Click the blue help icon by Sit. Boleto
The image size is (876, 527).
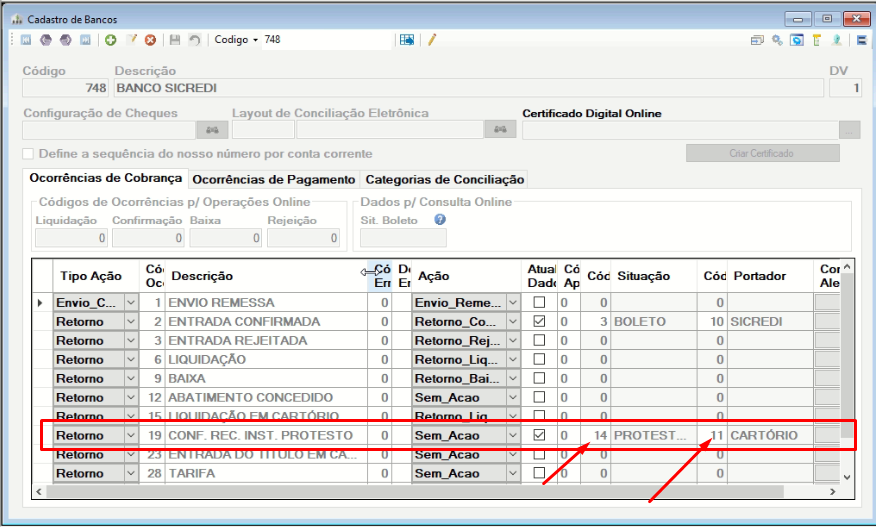coord(440,220)
